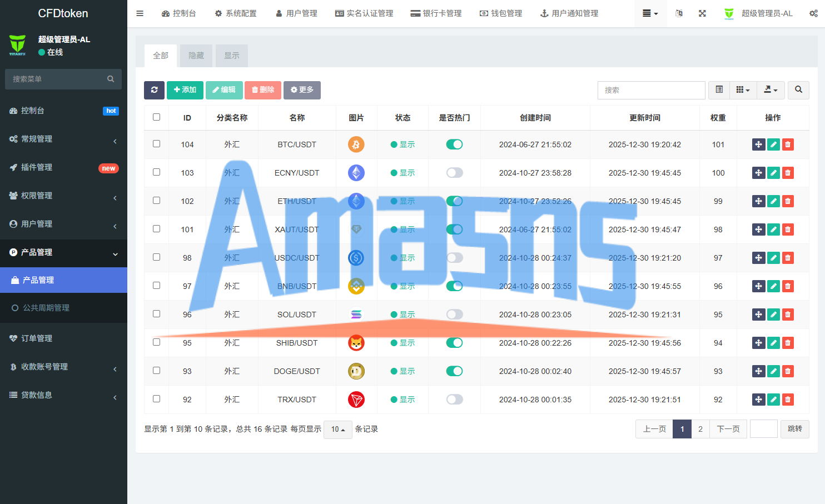Click delete trash icon for ECNY/USDT row
The height and width of the screenshot is (504, 825).
point(788,173)
